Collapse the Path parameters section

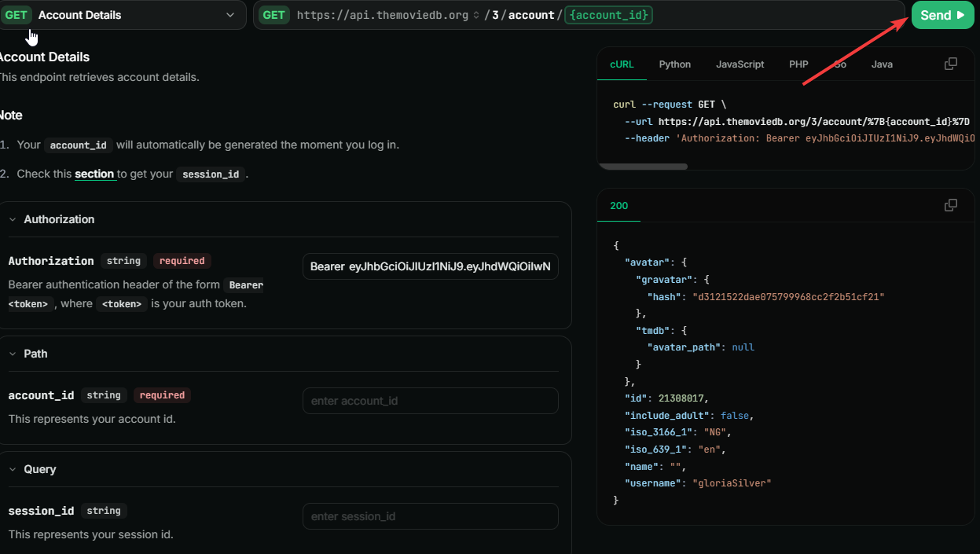(x=13, y=354)
